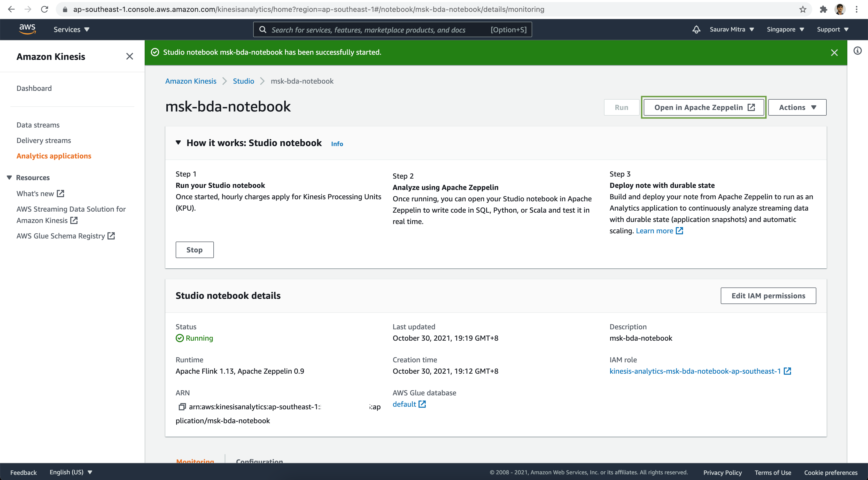The image size is (868, 480).
Task: Click the browser back arrow
Action: point(11,10)
